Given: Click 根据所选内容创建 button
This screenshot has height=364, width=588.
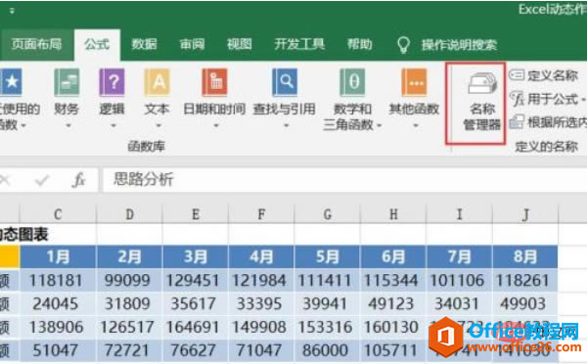Looking at the screenshot, I should (x=548, y=122).
